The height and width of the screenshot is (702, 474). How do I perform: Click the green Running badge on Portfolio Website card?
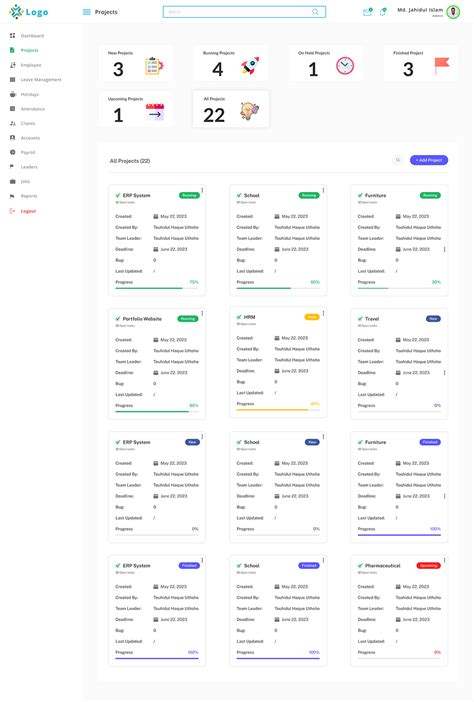pyautogui.click(x=188, y=319)
